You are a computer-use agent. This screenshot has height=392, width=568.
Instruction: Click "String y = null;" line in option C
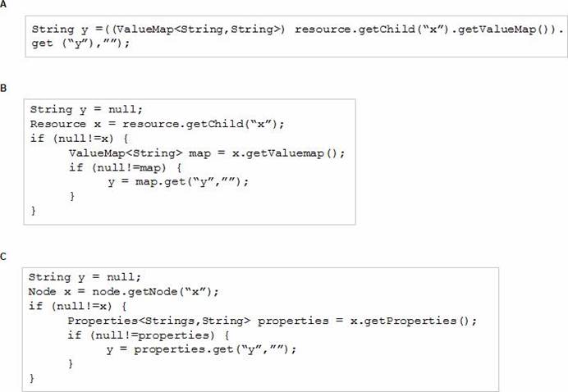click(x=85, y=277)
